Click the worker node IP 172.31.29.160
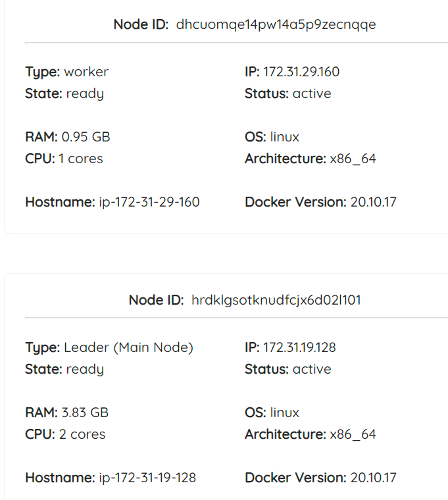 click(301, 72)
